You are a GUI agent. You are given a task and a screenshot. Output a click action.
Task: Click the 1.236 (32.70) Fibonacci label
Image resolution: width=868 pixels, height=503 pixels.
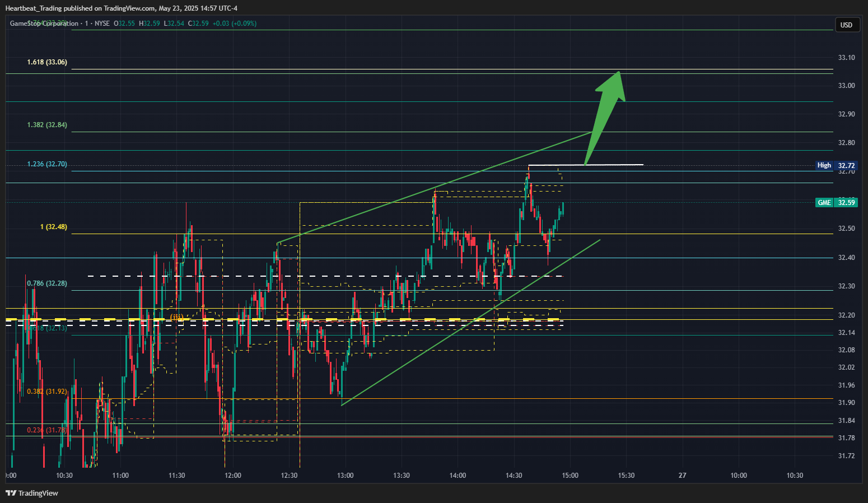pos(47,164)
